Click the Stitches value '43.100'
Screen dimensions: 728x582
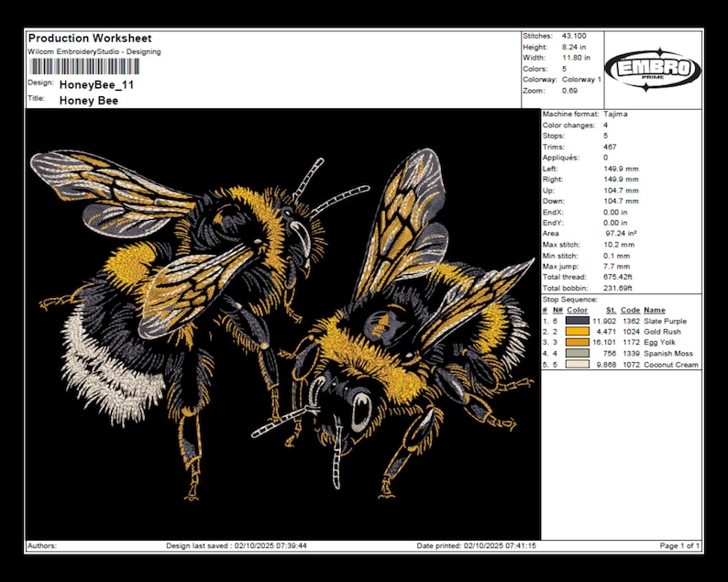click(574, 36)
